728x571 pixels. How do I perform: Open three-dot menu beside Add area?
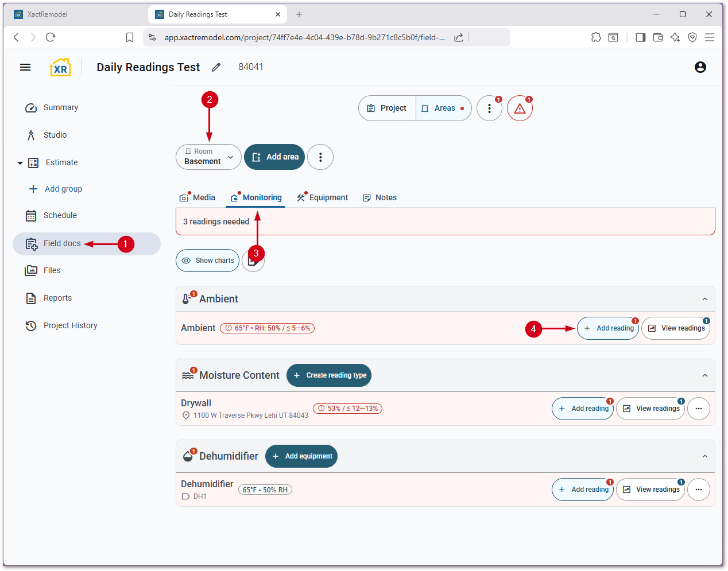click(x=320, y=157)
